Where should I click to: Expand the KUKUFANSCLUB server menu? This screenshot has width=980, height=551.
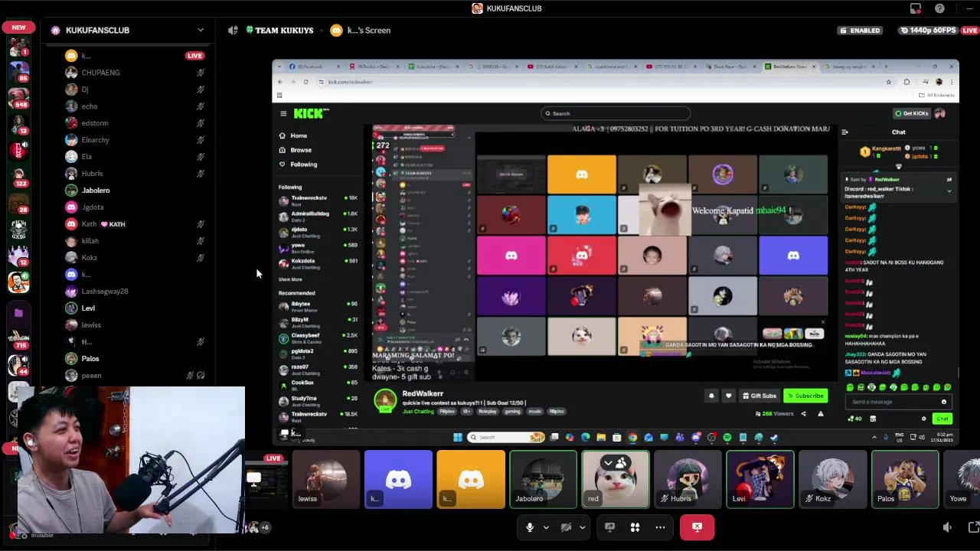tap(201, 30)
